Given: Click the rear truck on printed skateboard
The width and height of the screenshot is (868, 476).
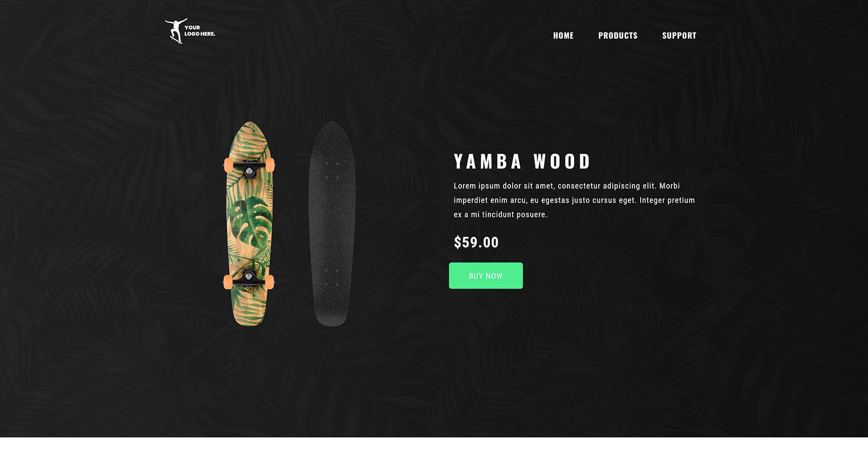Looking at the screenshot, I should click(249, 279).
